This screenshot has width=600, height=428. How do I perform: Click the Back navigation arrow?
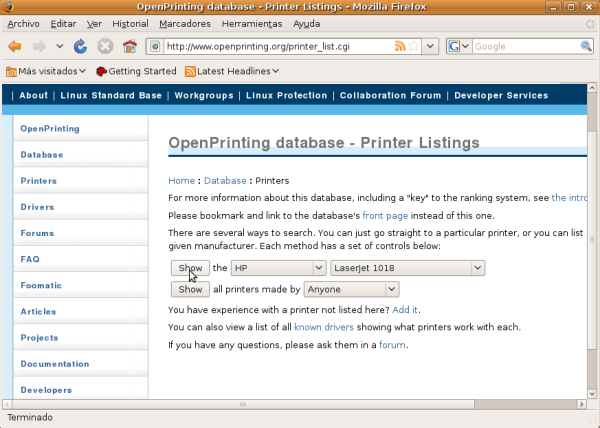tap(14, 47)
